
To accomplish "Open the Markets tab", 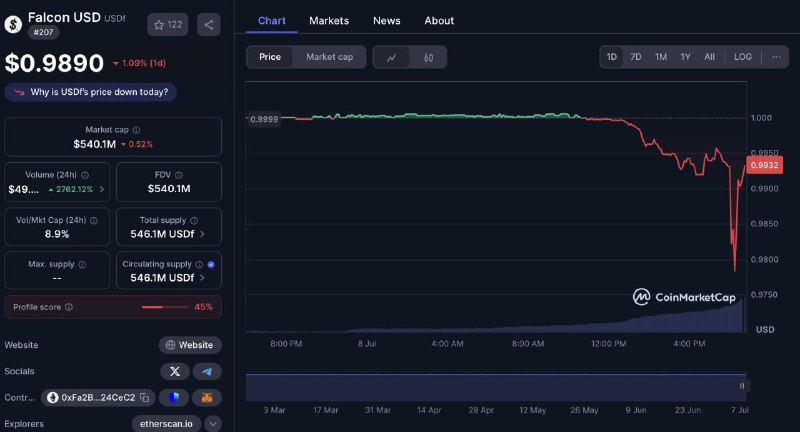I will pyautogui.click(x=329, y=21).
